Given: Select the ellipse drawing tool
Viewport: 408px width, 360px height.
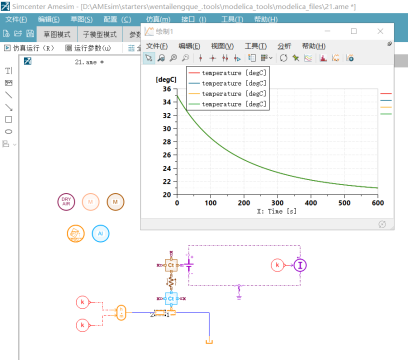Looking at the screenshot, I should click(x=9, y=131).
